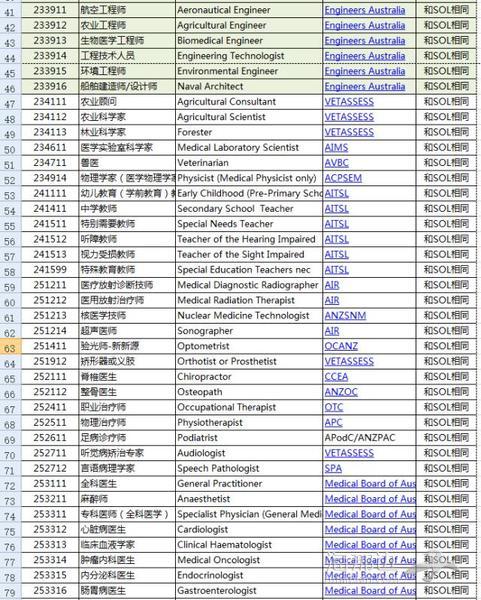The width and height of the screenshot is (481, 600).
Task: Open the OTC link
Action: (x=334, y=408)
